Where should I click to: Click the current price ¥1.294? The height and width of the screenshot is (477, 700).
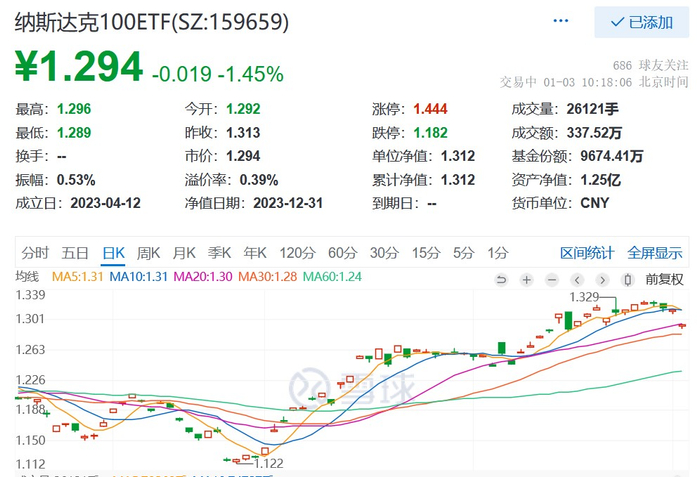click(x=79, y=67)
